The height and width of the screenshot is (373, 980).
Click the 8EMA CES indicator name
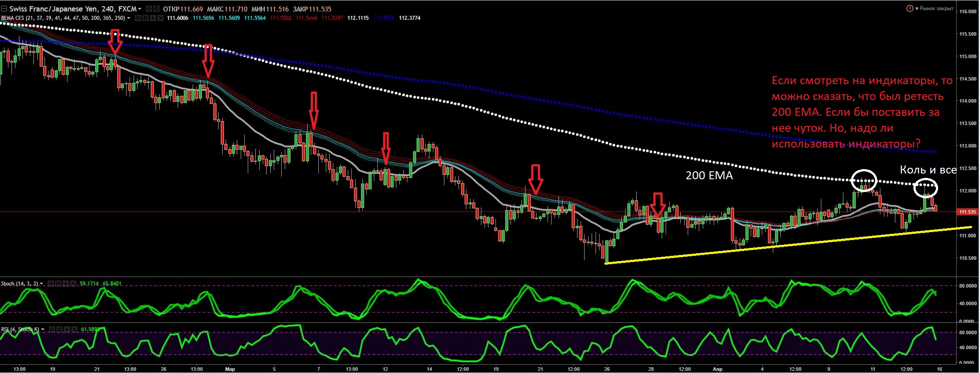pos(63,18)
